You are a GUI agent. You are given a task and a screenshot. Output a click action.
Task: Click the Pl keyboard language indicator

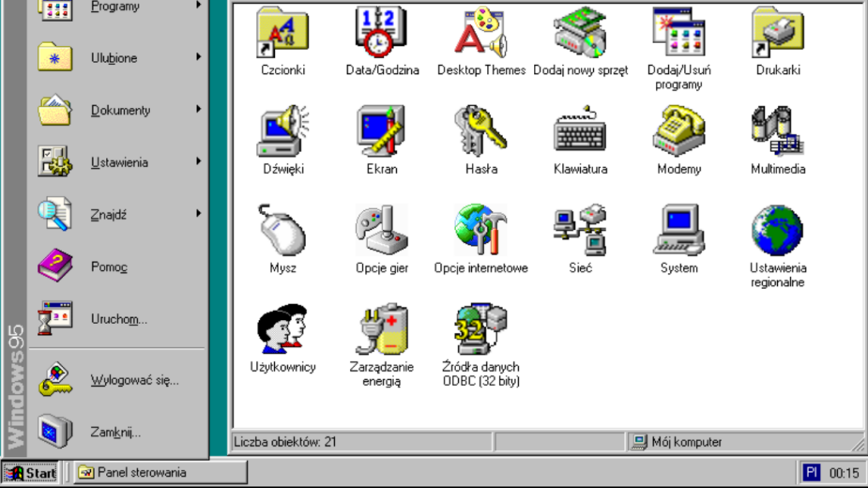[811, 472]
